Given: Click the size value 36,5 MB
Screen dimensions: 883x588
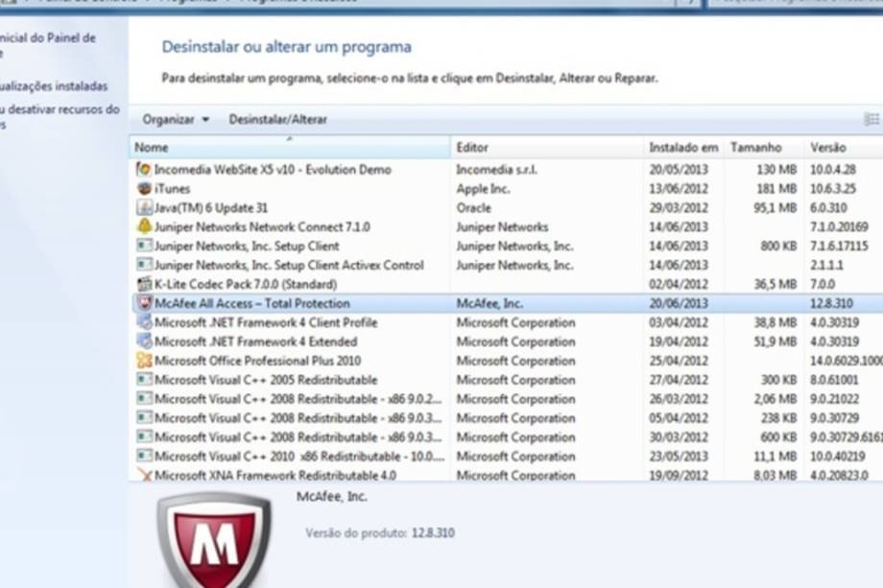Looking at the screenshot, I should 775,284.
